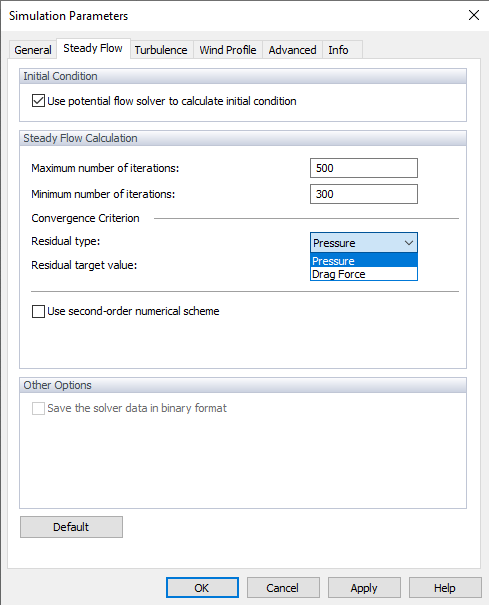
Task: Reset settings with the Default button
Action: (x=71, y=527)
